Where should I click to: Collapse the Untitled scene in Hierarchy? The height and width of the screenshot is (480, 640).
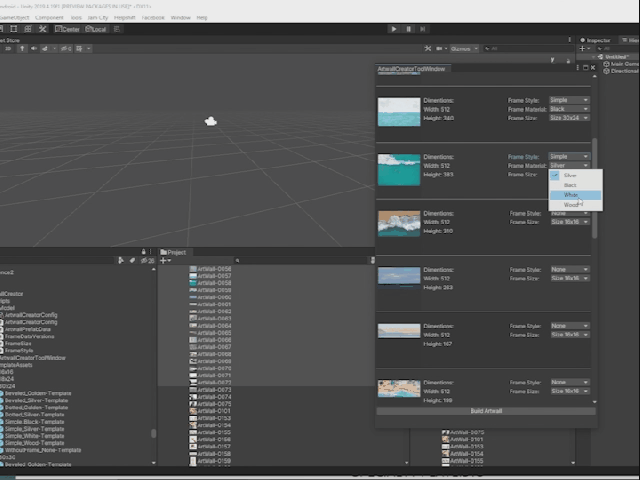(593, 57)
